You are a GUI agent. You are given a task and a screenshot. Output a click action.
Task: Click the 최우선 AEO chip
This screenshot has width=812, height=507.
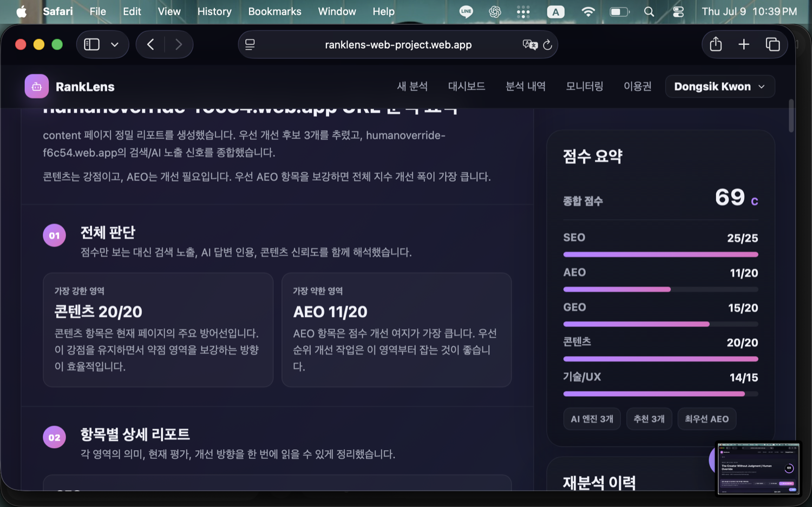(x=707, y=419)
